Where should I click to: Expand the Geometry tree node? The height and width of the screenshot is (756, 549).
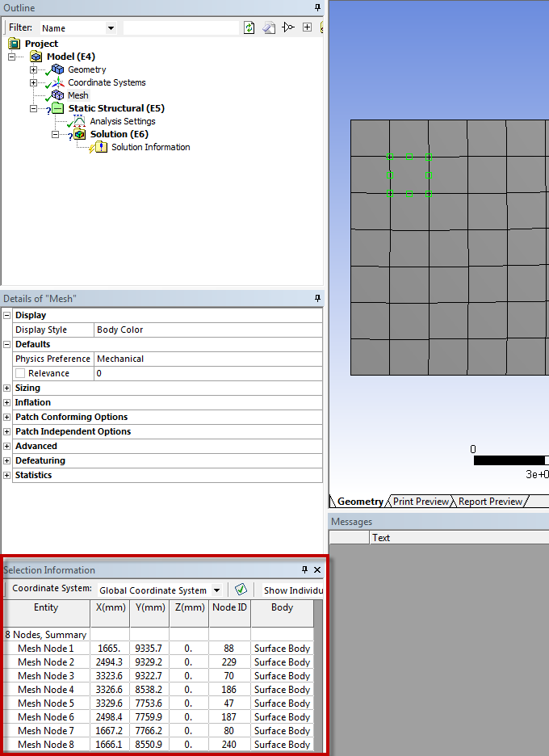pyautogui.click(x=33, y=70)
